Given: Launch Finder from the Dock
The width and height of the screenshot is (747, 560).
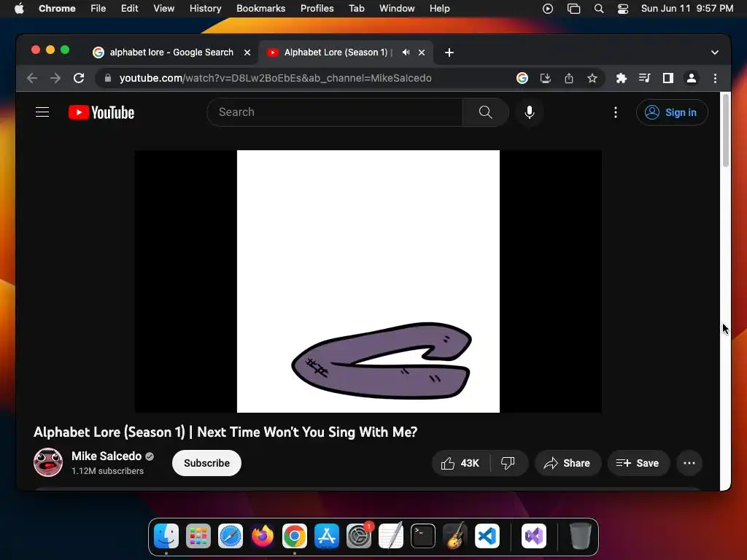Looking at the screenshot, I should [166, 536].
